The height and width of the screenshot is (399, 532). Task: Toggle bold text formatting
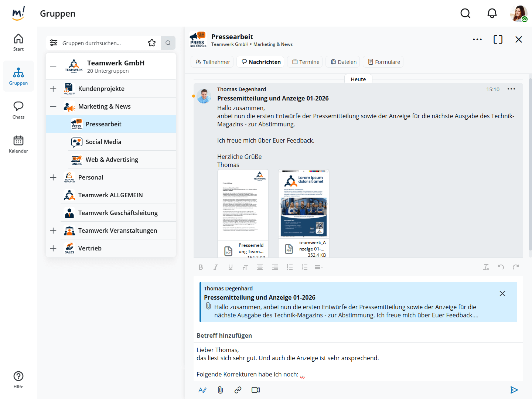(201, 267)
